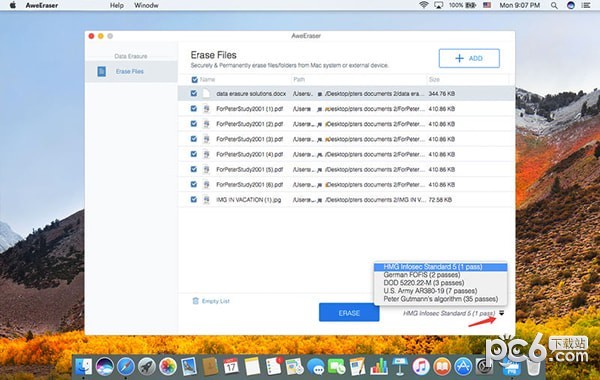Select file name ForPeterStudy2001 (4).pdf
Image resolution: width=600 pixels, height=380 pixels.
tap(249, 154)
